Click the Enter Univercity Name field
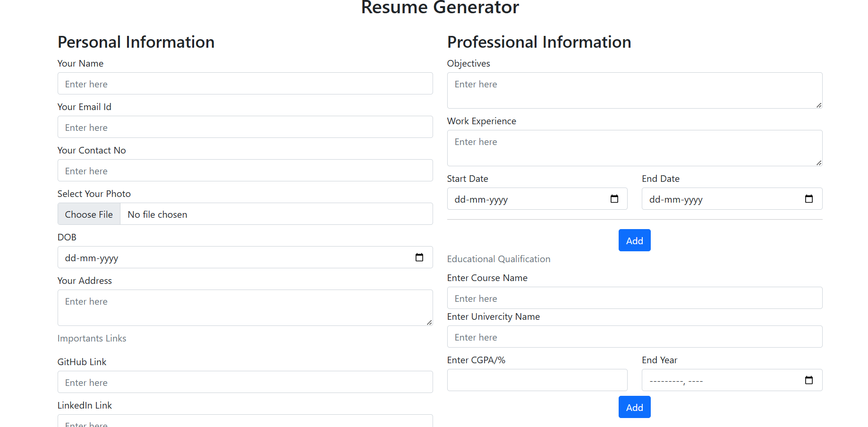 point(634,337)
